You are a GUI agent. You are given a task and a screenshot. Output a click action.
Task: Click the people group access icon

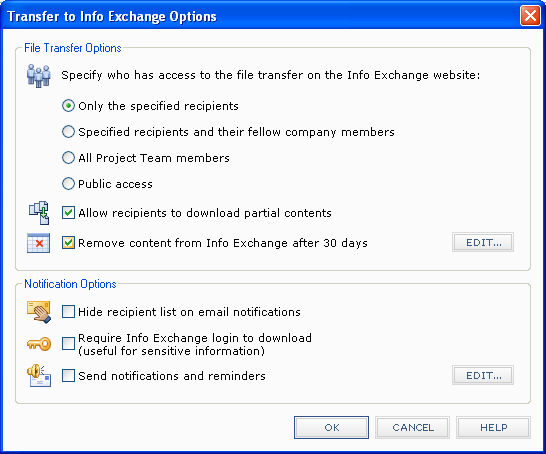39,76
